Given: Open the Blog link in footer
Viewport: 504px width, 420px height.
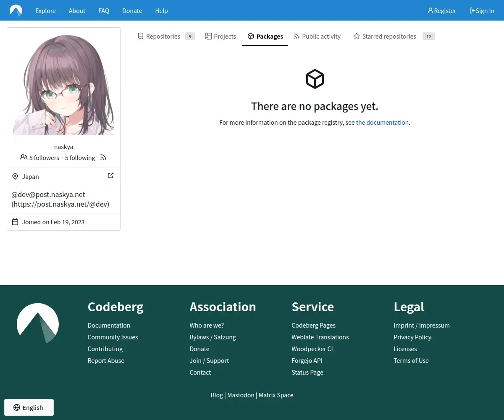Looking at the screenshot, I should (217, 395).
